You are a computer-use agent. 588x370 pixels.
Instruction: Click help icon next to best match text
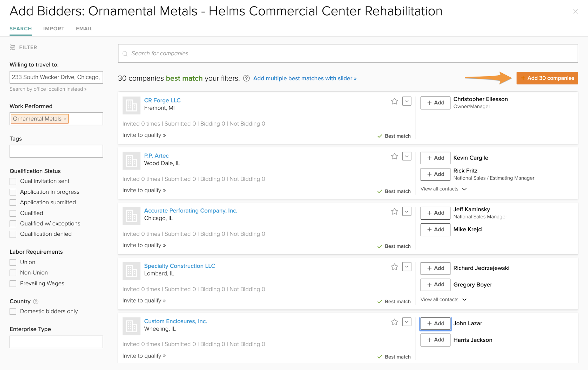[x=246, y=78]
